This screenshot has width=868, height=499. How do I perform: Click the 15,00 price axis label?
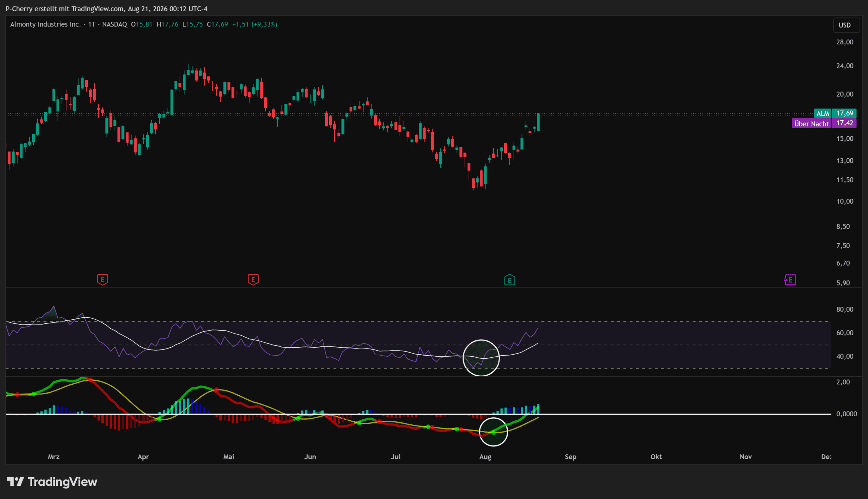(x=845, y=139)
